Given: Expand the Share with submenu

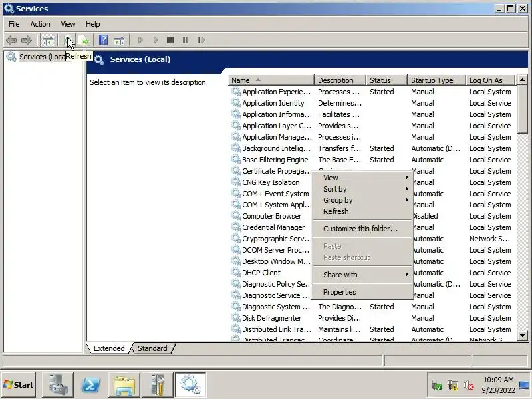Looking at the screenshot, I should [362, 275].
